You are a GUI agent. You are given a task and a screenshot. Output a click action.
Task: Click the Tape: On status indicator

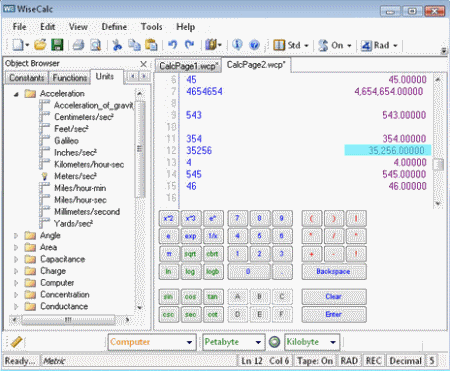coord(315,361)
